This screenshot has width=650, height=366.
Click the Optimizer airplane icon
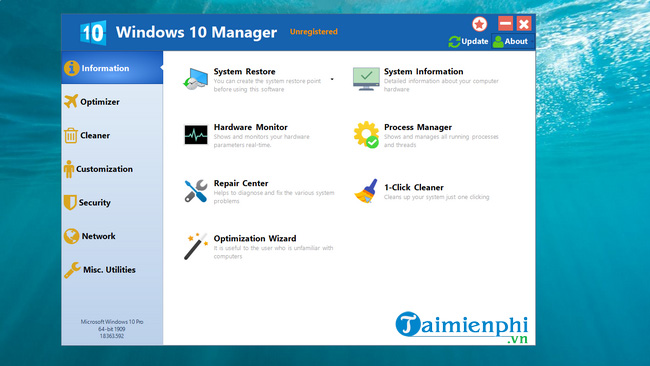71,101
